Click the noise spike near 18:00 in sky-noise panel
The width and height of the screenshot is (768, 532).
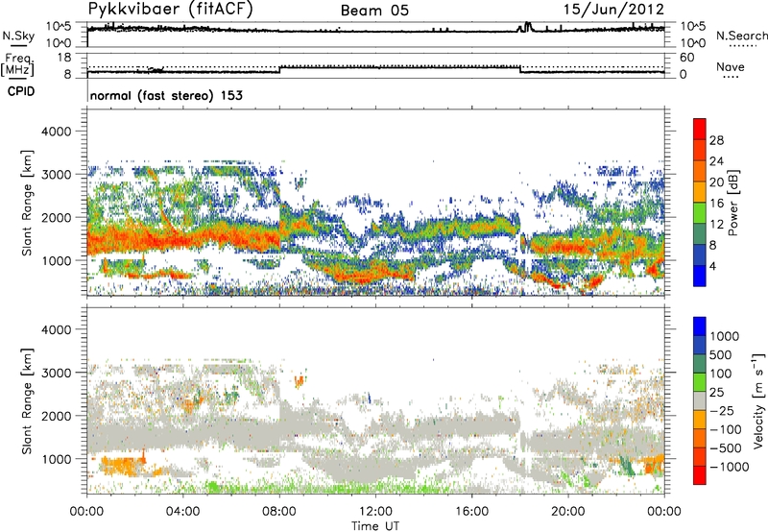point(526,27)
